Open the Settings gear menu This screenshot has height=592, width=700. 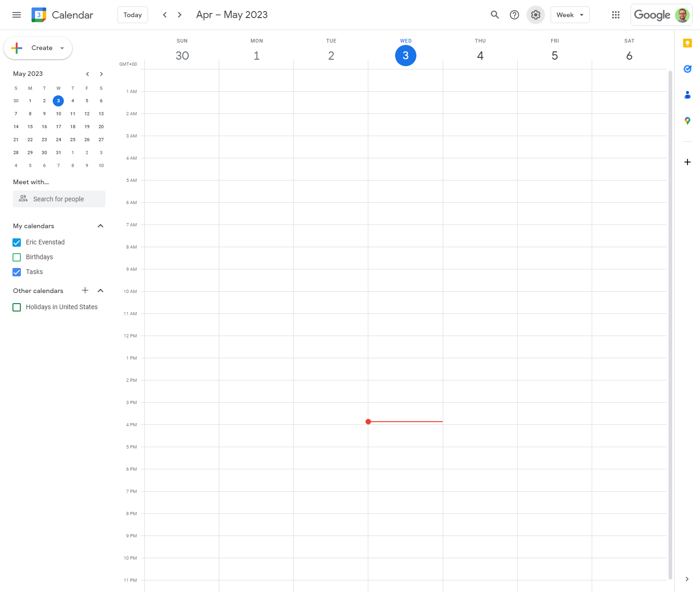[x=535, y=15]
